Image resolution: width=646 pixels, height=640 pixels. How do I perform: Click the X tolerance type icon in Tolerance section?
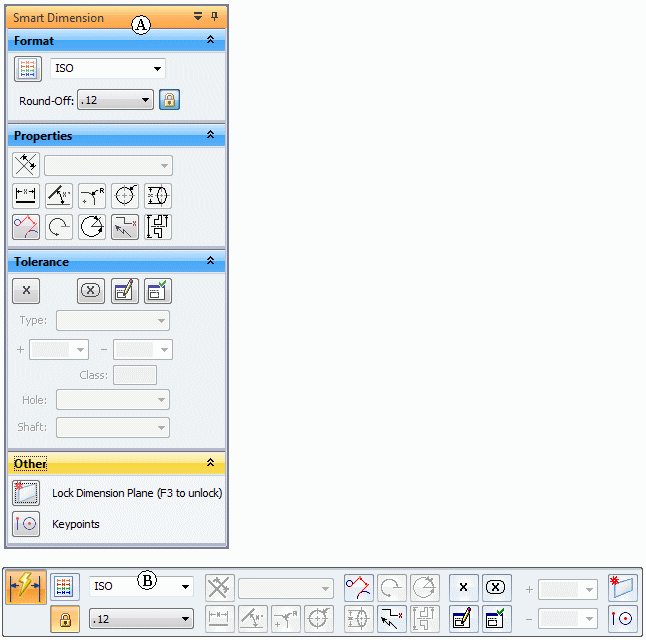(26, 291)
